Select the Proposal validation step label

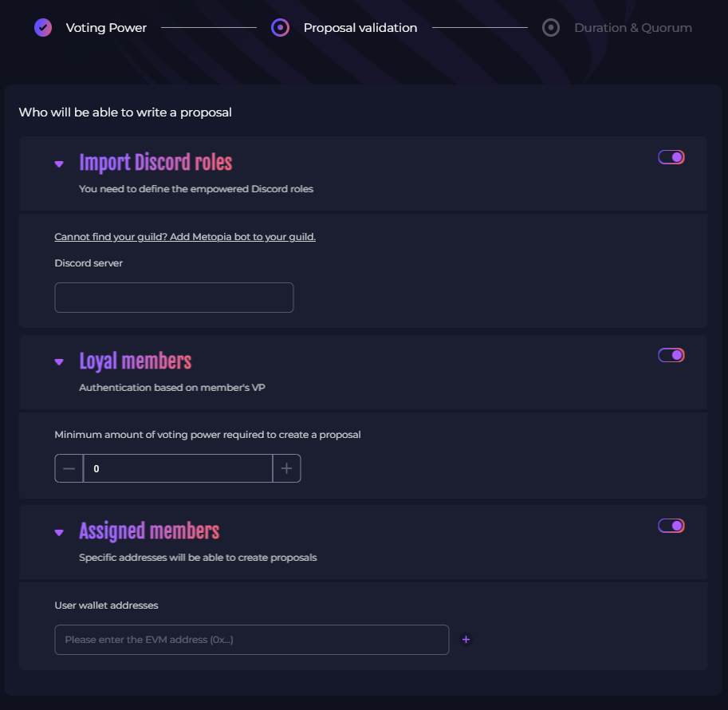pos(360,28)
